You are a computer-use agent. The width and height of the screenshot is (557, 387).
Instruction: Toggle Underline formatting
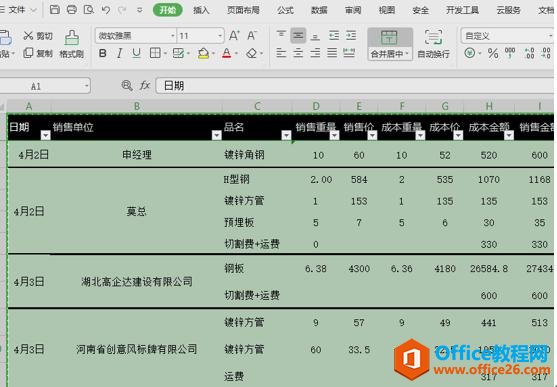(136, 53)
